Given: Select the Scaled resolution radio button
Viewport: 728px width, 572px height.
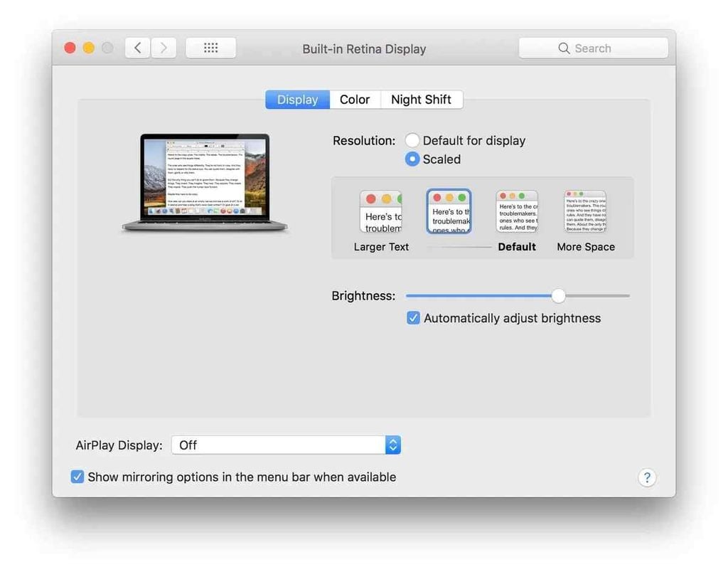Looking at the screenshot, I should pos(412,159).
